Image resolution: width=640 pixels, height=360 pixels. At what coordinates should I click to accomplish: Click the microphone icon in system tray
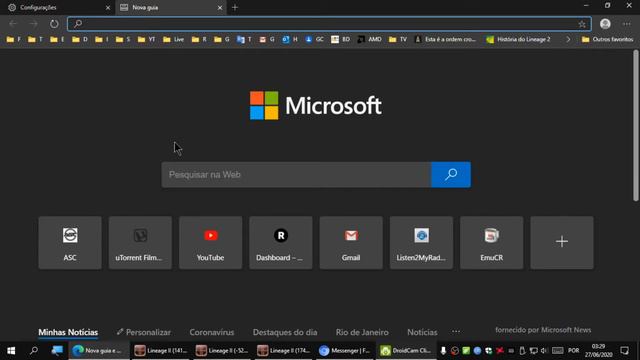click(443, 351)
